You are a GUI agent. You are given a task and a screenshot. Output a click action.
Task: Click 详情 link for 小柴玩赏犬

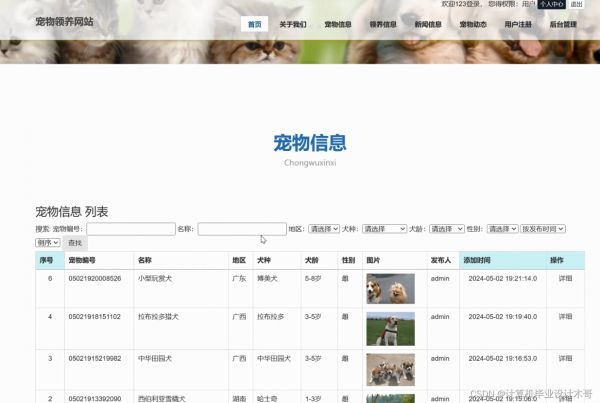click(565, 278)
